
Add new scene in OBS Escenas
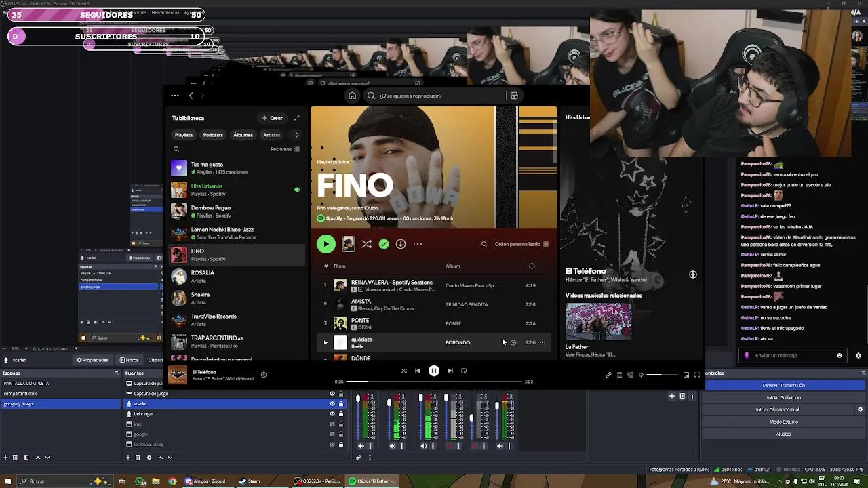[6, 457]
